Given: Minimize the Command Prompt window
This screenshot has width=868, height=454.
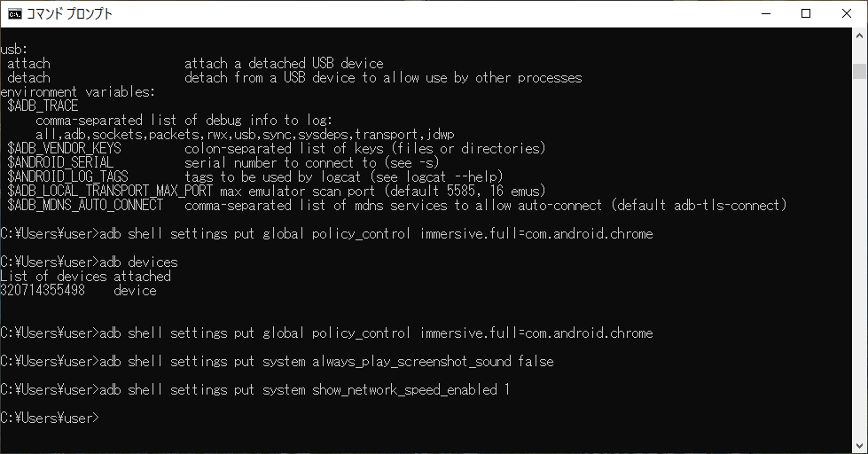Looking at the screenshot, I should (766, 14).
